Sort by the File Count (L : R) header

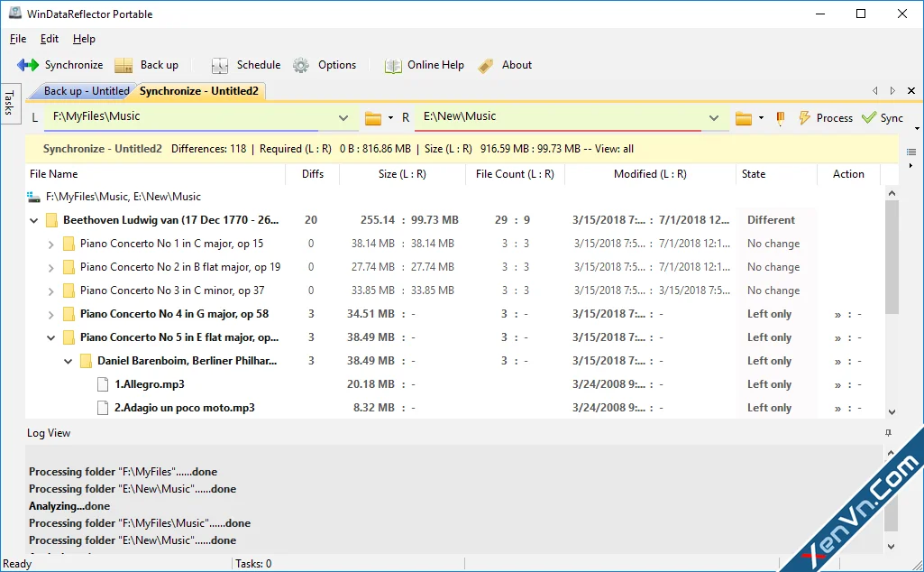515,174
